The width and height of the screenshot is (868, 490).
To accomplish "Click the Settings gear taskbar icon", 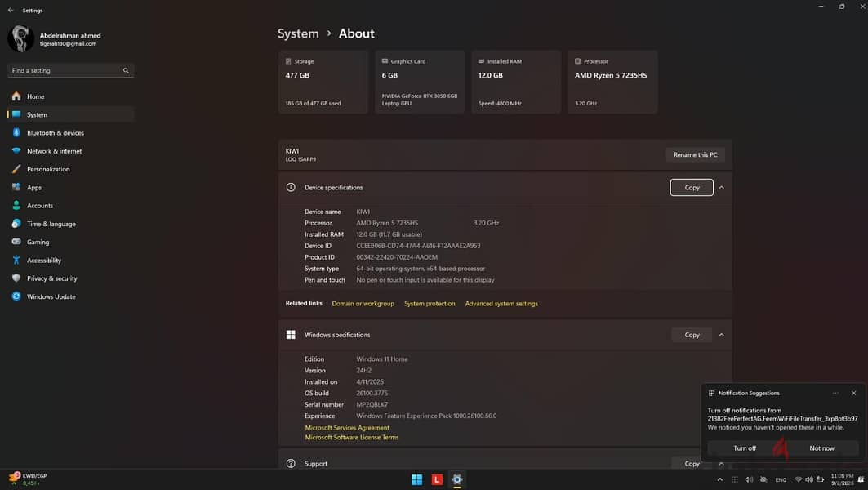I will click(456, 479).
